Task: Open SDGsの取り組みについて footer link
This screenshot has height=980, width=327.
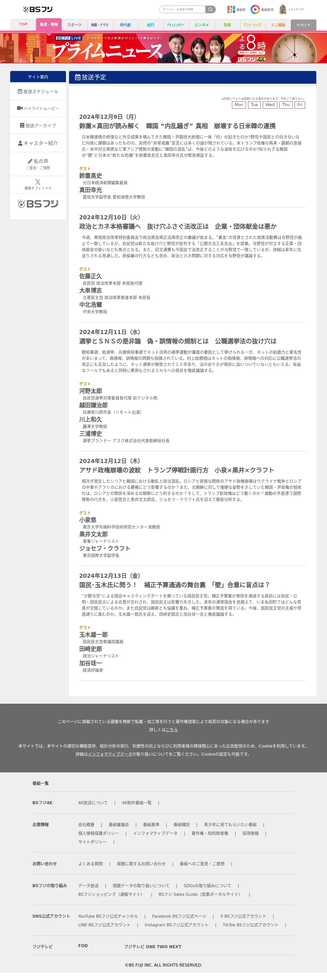Action: pos(208,886)
